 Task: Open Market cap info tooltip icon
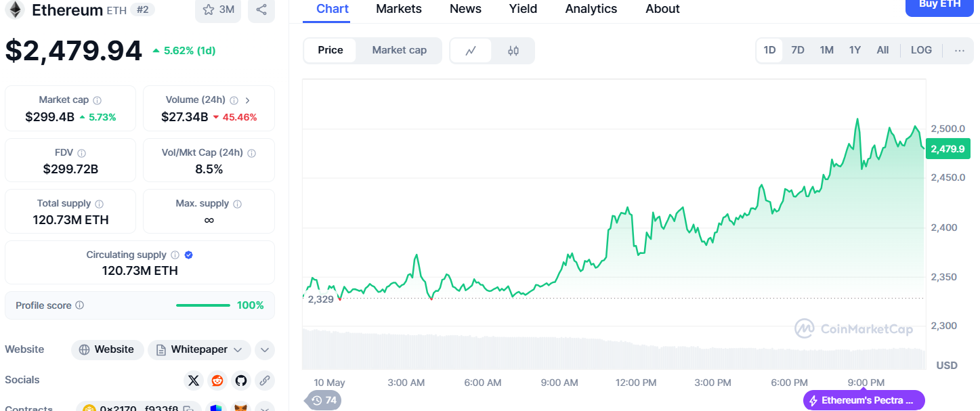[97, 100]
